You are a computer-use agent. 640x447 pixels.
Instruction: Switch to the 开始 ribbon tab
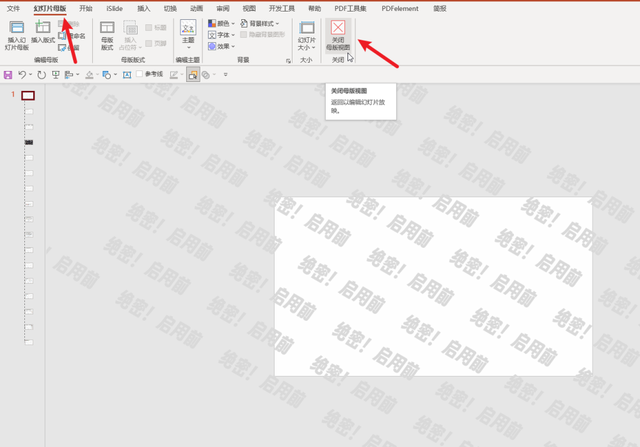(86, 9)
